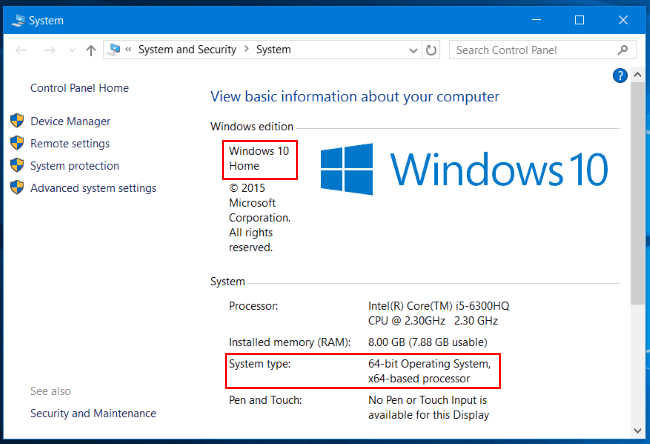The height and width of the screenshot is (444, 650).
Task: Click 'View basic information about your computer' heading
Action: pyautogui.click(x=354, y=97)
